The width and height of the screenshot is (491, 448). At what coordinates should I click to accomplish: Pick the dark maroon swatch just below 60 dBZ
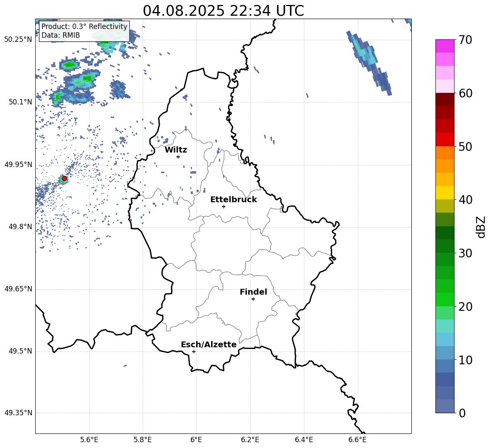445,99
